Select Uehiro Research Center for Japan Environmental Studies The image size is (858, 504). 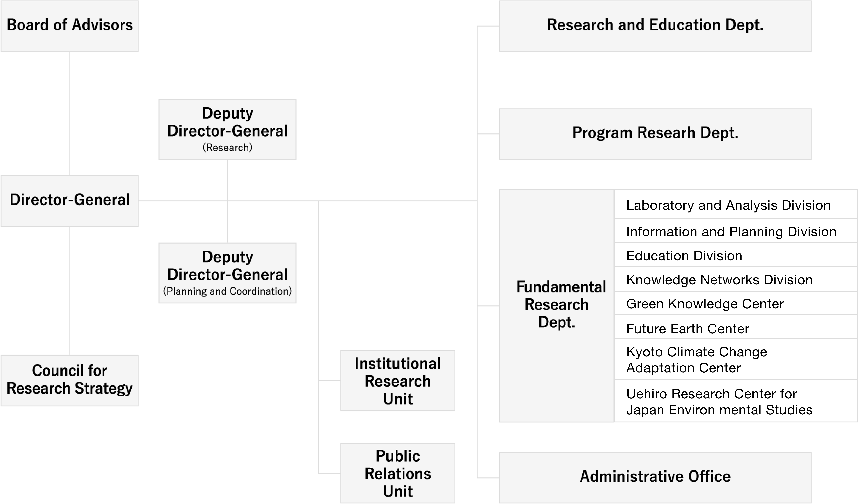(x=719, y=402)
